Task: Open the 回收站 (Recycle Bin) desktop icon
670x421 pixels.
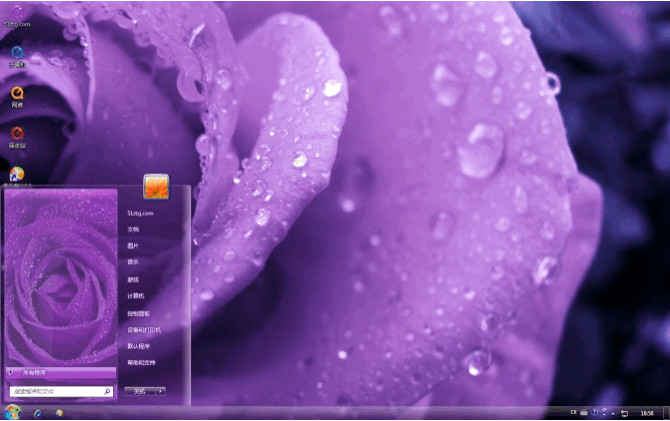Action: tap(17, 137)
